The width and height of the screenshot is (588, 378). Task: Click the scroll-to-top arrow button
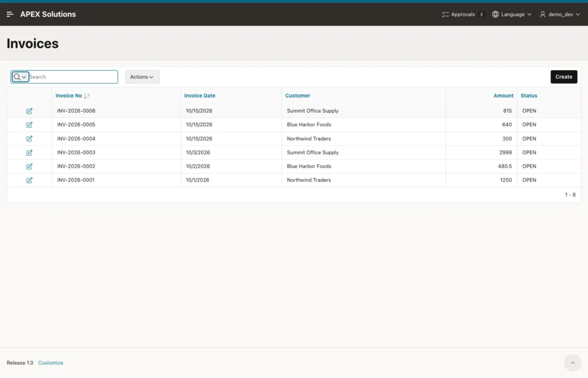(572, 362)
